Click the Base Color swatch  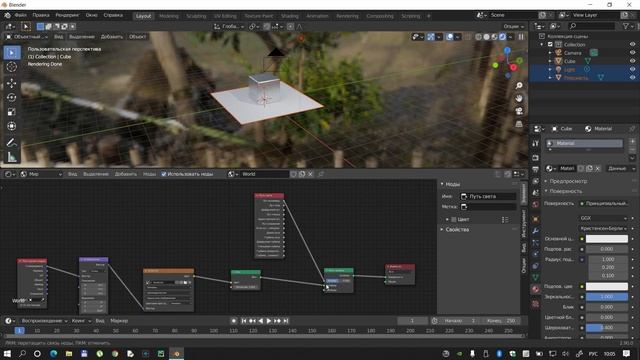coord(607,239)
